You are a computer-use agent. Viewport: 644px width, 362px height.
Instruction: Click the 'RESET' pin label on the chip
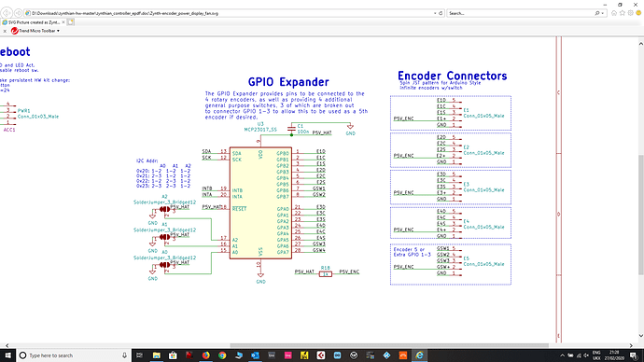click(239, 209)
